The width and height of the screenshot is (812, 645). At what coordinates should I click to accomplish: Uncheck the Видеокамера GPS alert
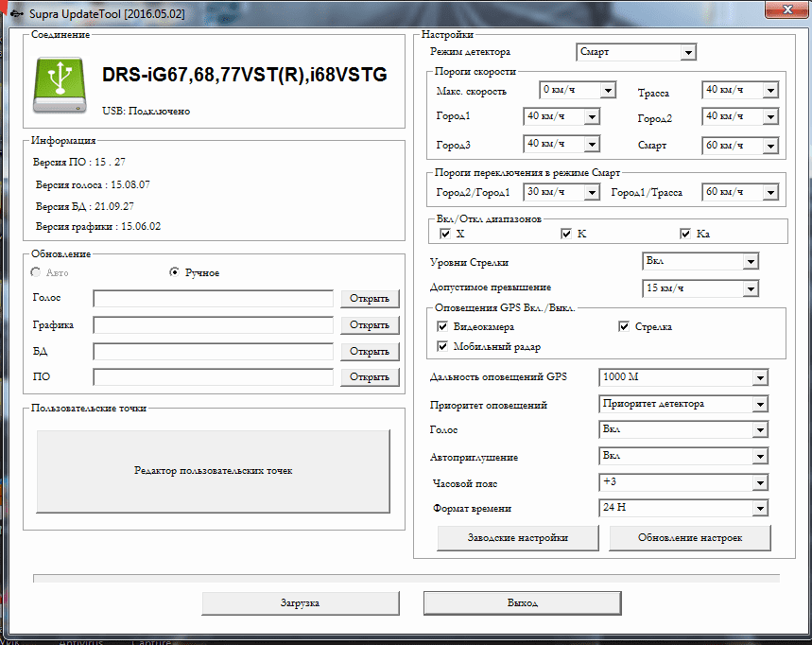coord(442,326)
